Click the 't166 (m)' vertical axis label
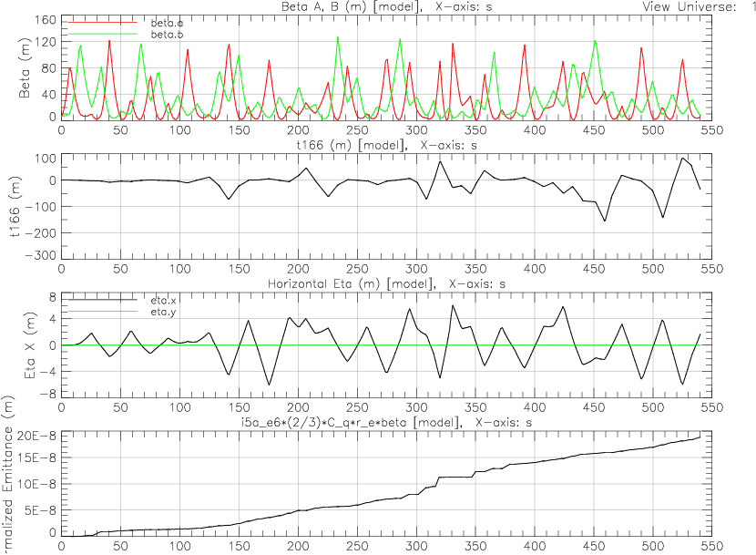756x555 pixels. [x=15, y=208]
